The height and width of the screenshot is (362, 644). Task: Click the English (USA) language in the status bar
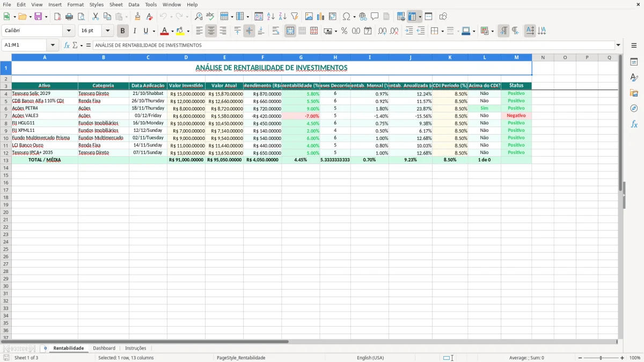tap(370, 358)
